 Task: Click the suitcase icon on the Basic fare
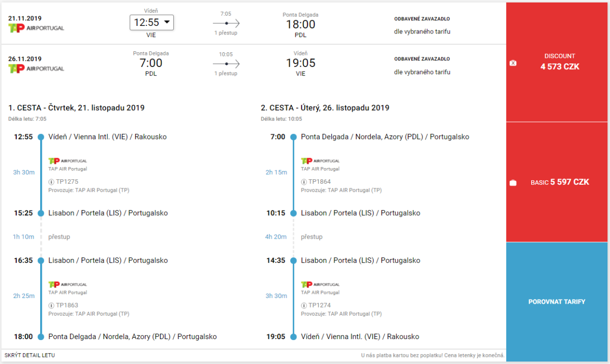pyautogui.click(x=513, y=183)
